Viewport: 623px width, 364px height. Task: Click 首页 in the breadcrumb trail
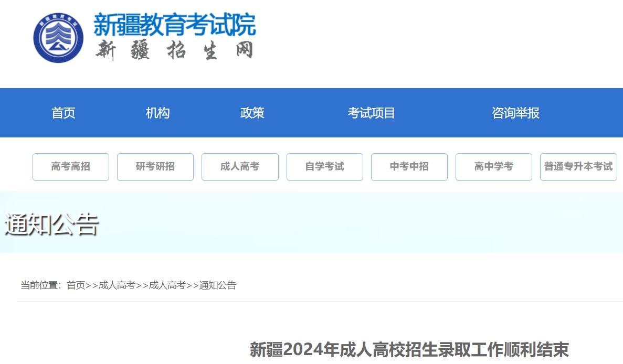click(x=76, y=285)
